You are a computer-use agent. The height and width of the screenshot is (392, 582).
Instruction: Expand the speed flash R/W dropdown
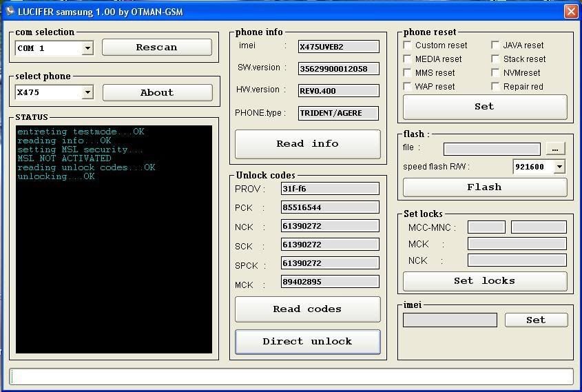[559, 166]
